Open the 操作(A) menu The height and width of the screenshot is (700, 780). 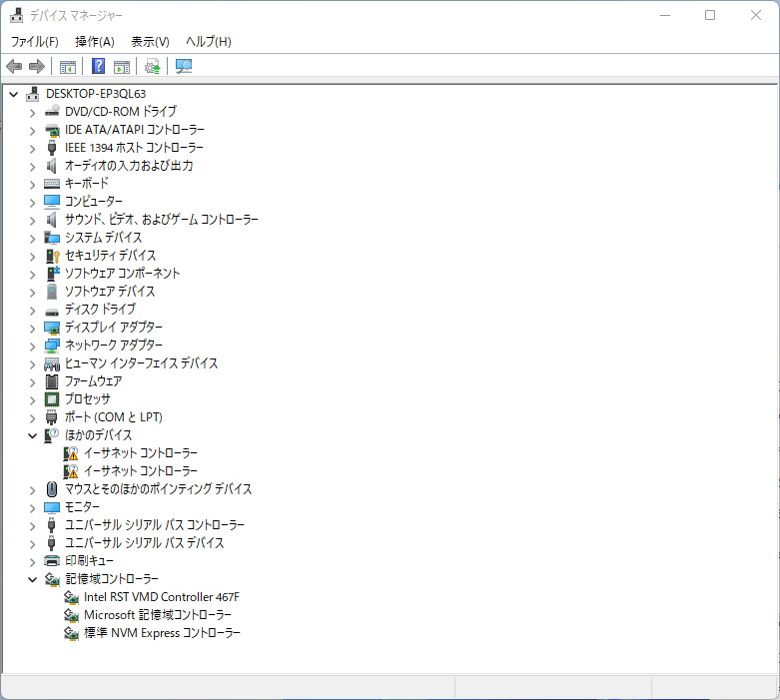point(95,42)
